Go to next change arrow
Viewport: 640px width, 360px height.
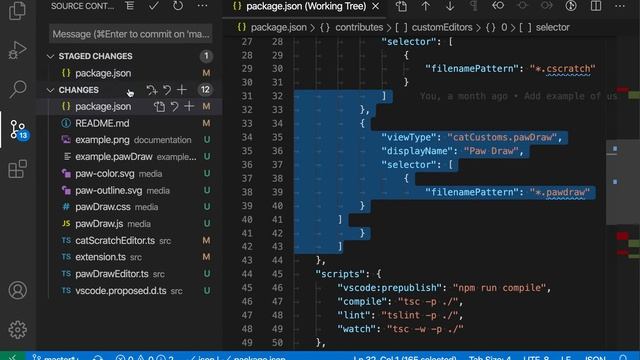pyautogui.click(x=450, y=6)
